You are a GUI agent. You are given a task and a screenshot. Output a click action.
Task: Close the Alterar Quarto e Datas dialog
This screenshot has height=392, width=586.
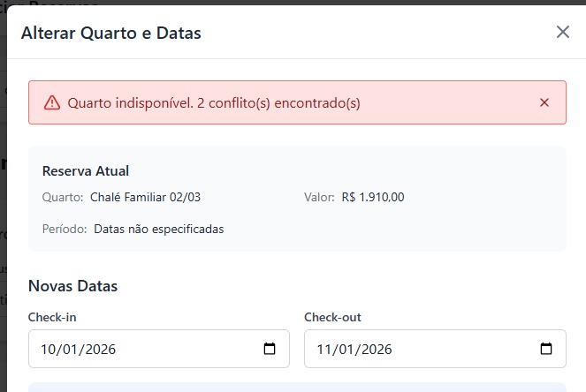tap(563, 33)
